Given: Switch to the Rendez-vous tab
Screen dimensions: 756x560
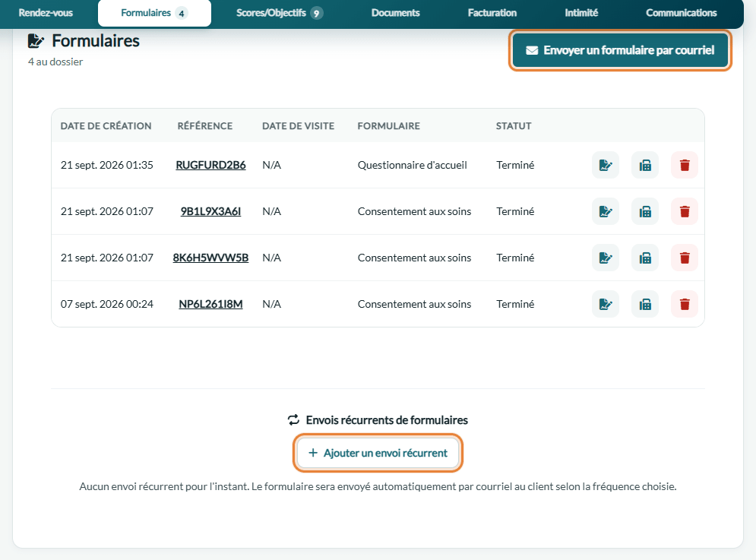Looking at the screenshot, I should (46, 13).
